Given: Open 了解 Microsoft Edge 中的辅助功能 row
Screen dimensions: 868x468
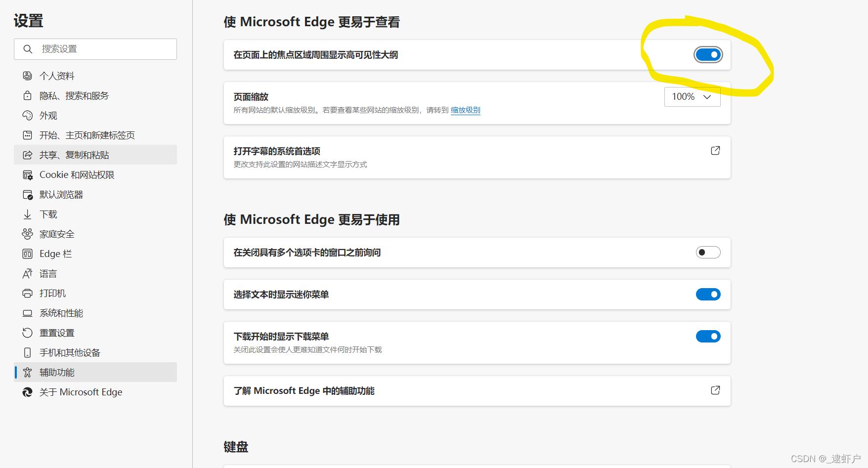Looking at the screenshot, I should coord(477,391).
